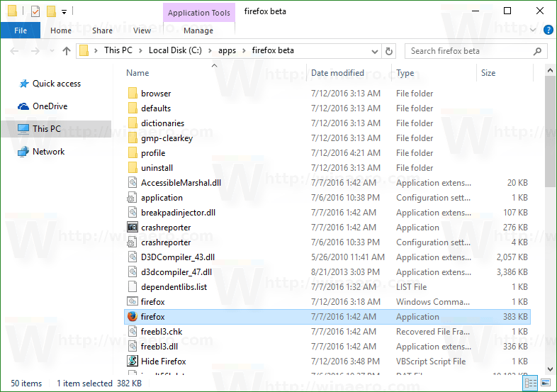
Task: Select the Hide Firefox VBScript icon
Action: coord(133,361)
